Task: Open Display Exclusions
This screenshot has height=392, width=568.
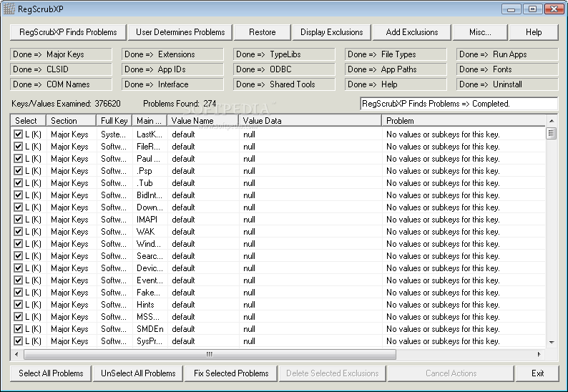Action: point(331,32)
